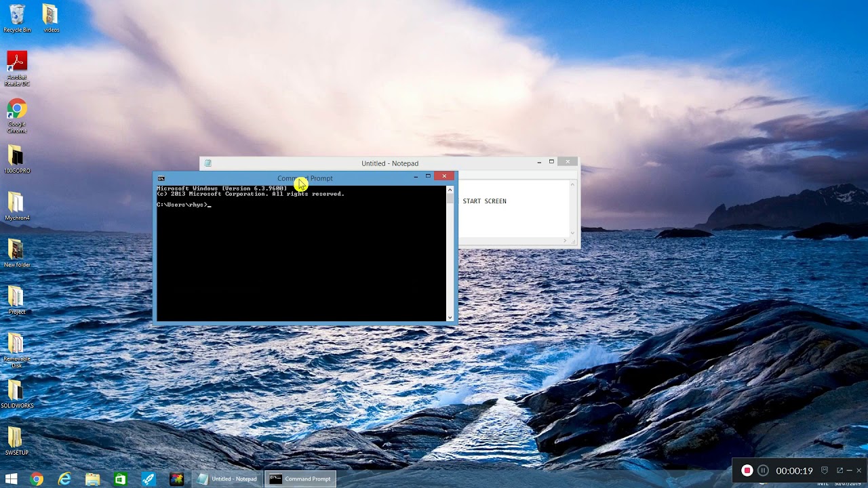Select the New folder desktop icon
The height and width of the screenshot is (488, 868).
pyautogui.click(x=17, y=253)
